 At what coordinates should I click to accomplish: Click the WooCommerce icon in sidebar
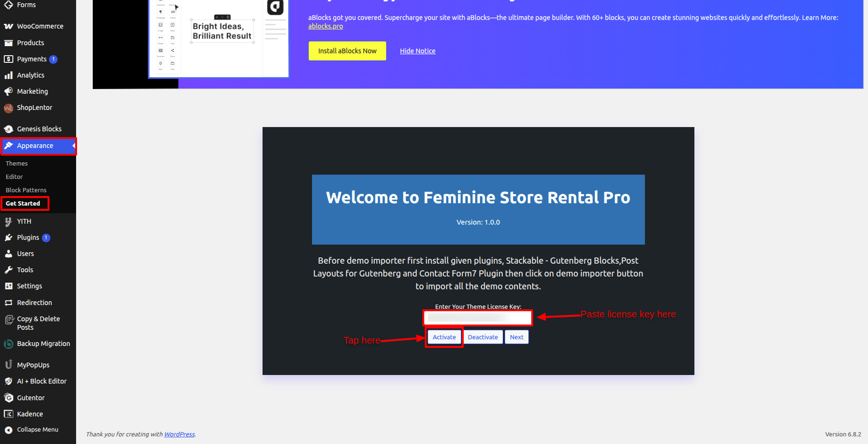coord(9,26)
